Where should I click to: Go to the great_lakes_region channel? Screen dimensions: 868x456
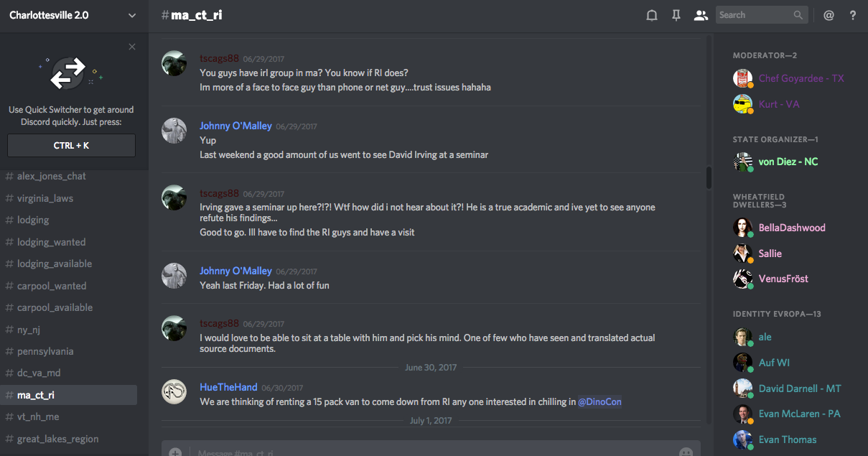click(57, 439)
